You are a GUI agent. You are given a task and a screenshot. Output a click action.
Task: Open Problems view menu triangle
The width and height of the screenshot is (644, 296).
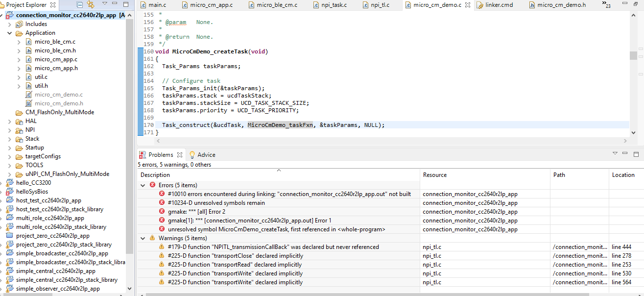(x=615, y=153)
